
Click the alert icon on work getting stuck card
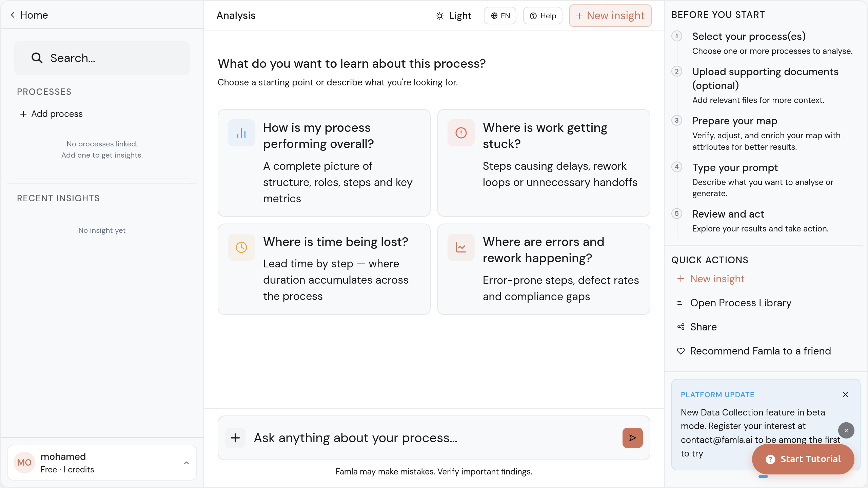click(461, 133)
